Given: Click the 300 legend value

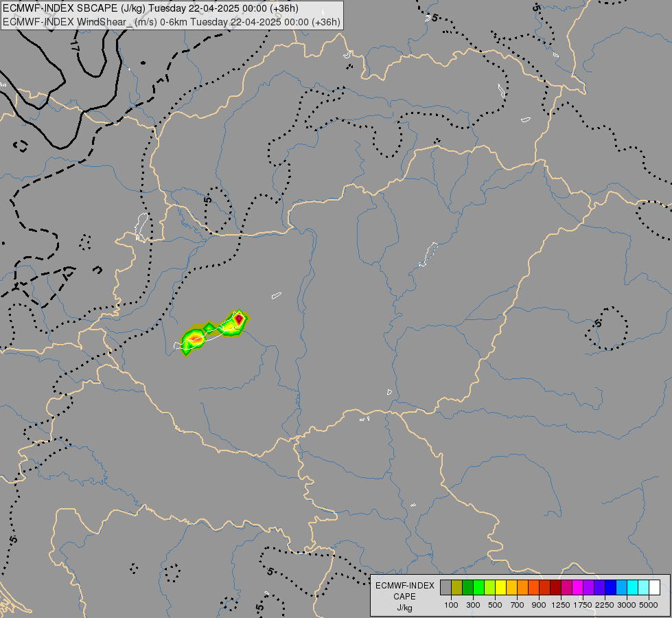Looking at the screenshot, I should 473,605.
